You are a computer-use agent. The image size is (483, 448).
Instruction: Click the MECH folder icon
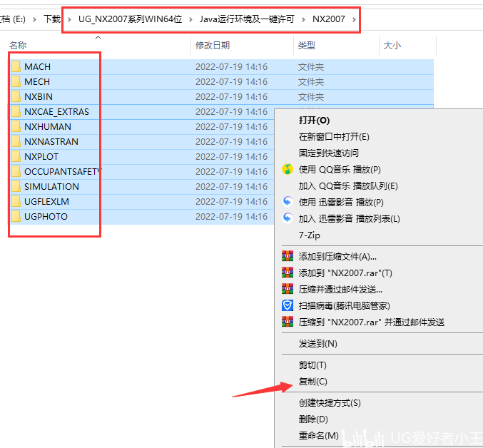[x=16, y=81]
